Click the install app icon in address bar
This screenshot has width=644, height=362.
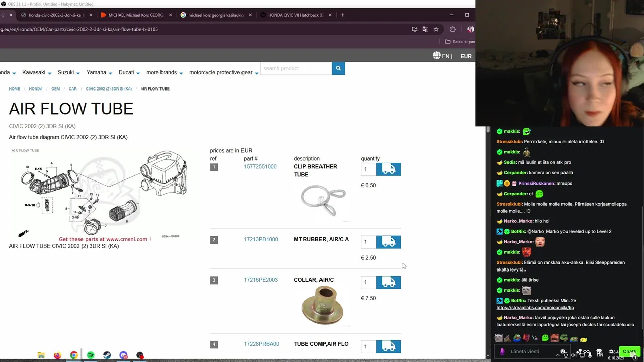(x=414, y=29)
